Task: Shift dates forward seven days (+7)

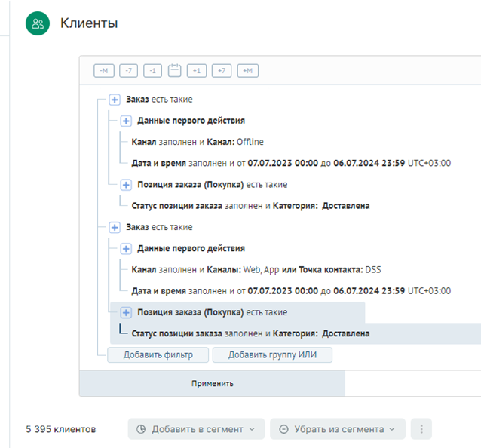Action: pyautogui.click(x=222, y=70)
